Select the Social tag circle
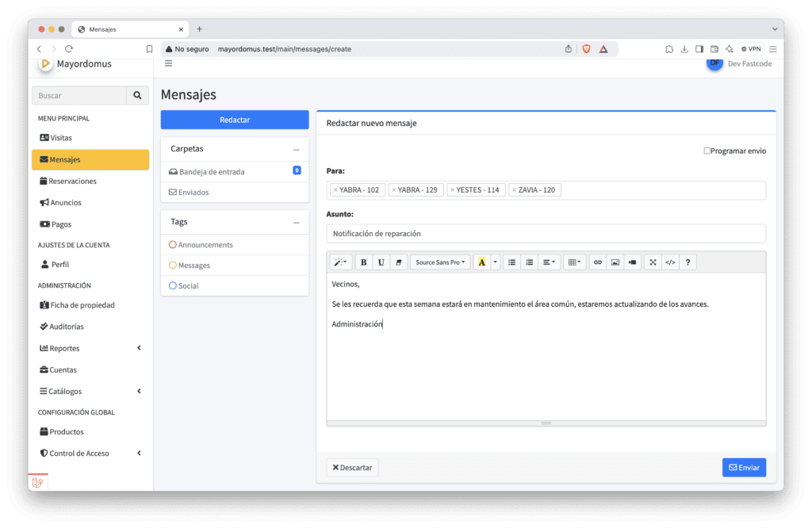Screen dimensions: 812x528 point(173,285)
